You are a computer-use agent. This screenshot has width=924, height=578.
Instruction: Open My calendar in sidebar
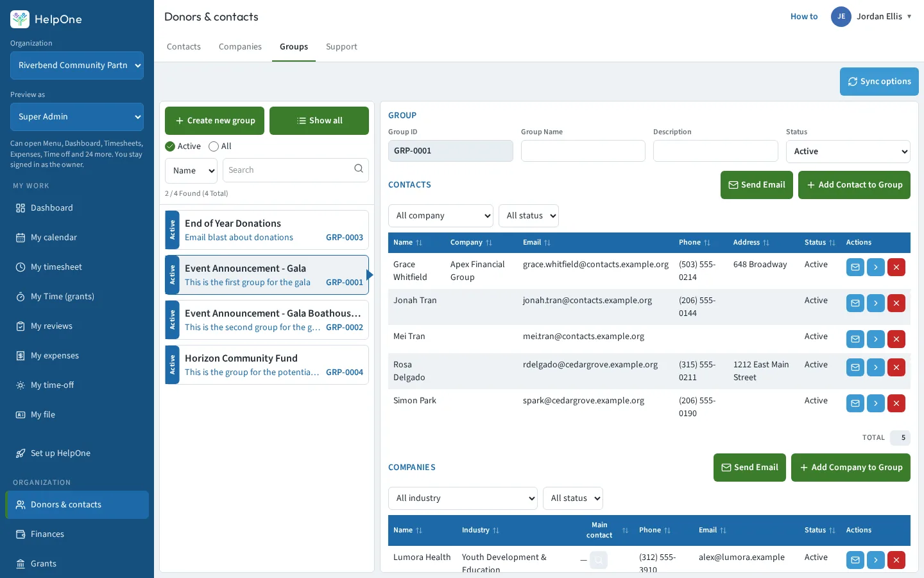tap(77, 238)
